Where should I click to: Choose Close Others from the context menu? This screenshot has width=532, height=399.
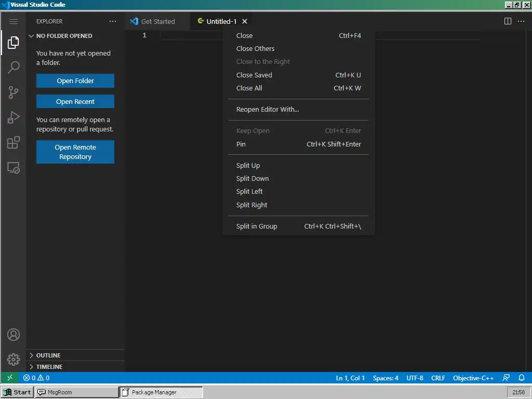point(299,48)
